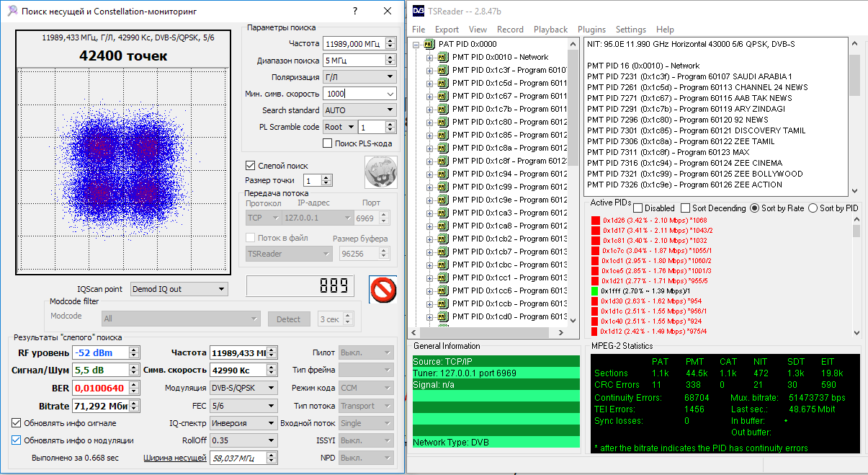Click the PMT PID 0x0010 Network node icon
The width and height of the screenshot is (868, 475).
[x=444, y=57]
